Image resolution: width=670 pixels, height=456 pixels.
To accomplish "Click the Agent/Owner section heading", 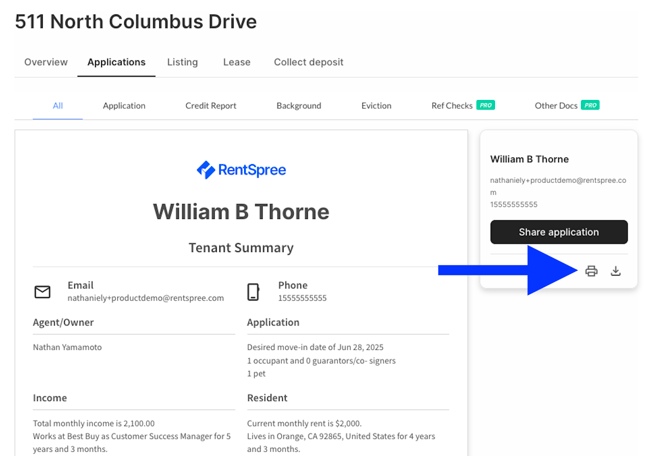I will pyautogui.click(x=63, y=322).
